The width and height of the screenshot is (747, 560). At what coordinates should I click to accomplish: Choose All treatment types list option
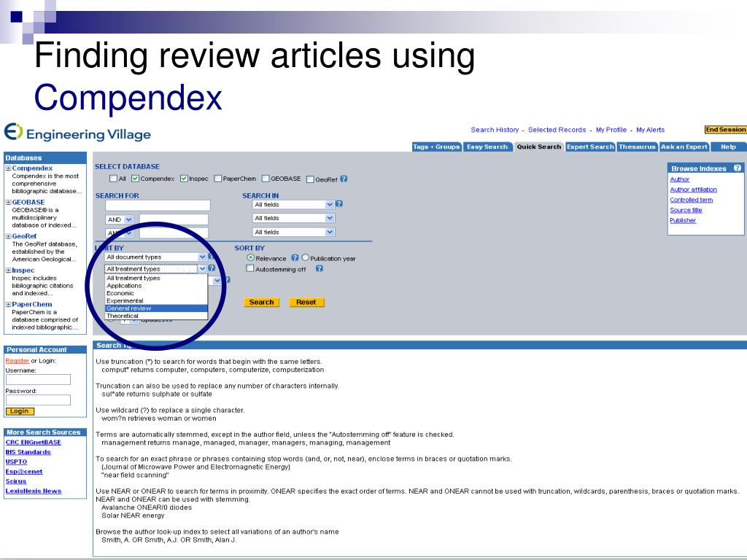(x=156, y=278)
